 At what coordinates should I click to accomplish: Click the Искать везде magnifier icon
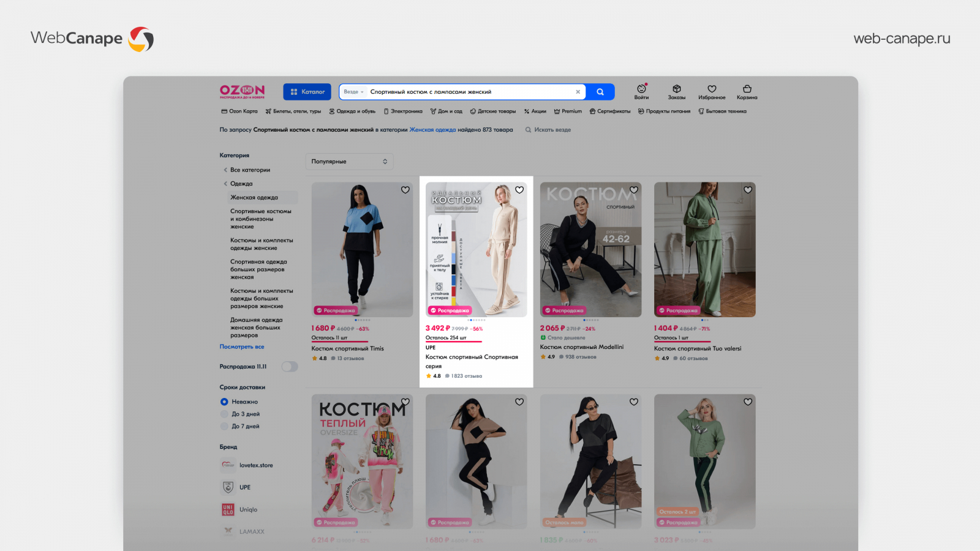pos(528,130)
